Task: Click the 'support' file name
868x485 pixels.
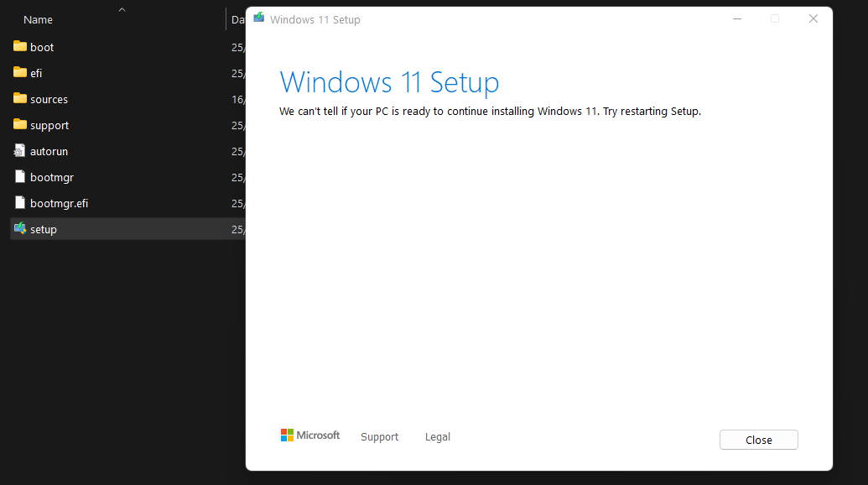Action: tap(49, 126)
